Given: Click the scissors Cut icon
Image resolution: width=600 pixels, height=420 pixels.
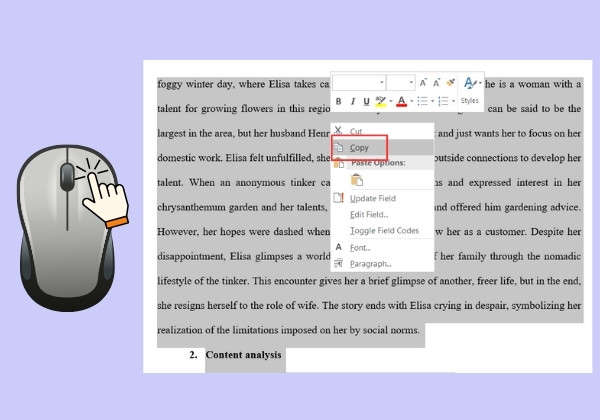Looking at the screenshot, I should (338, 130).
